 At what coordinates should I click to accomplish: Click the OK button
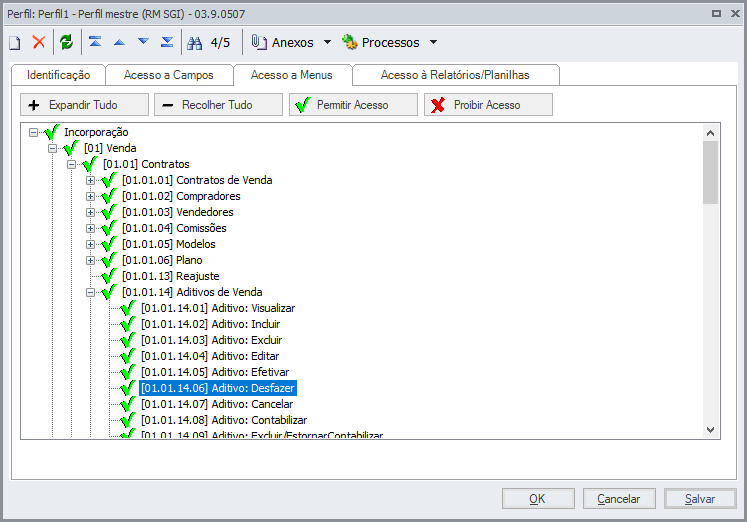[538, 499]
